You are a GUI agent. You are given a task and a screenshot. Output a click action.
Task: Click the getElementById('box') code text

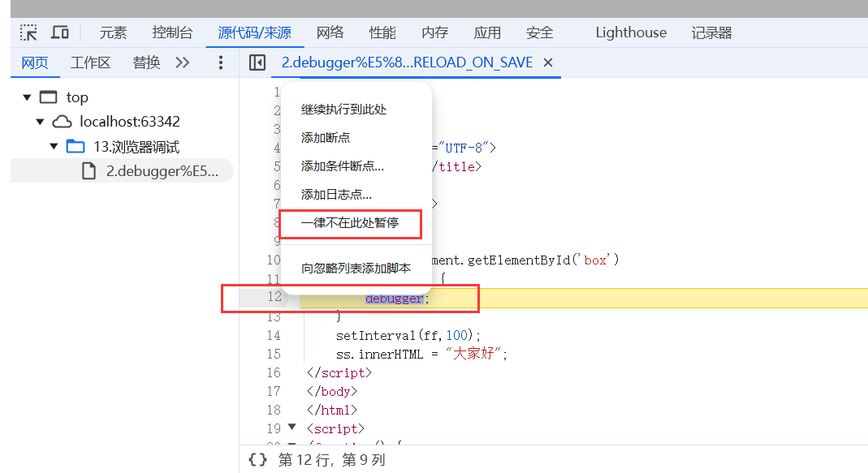coord(543,260)
